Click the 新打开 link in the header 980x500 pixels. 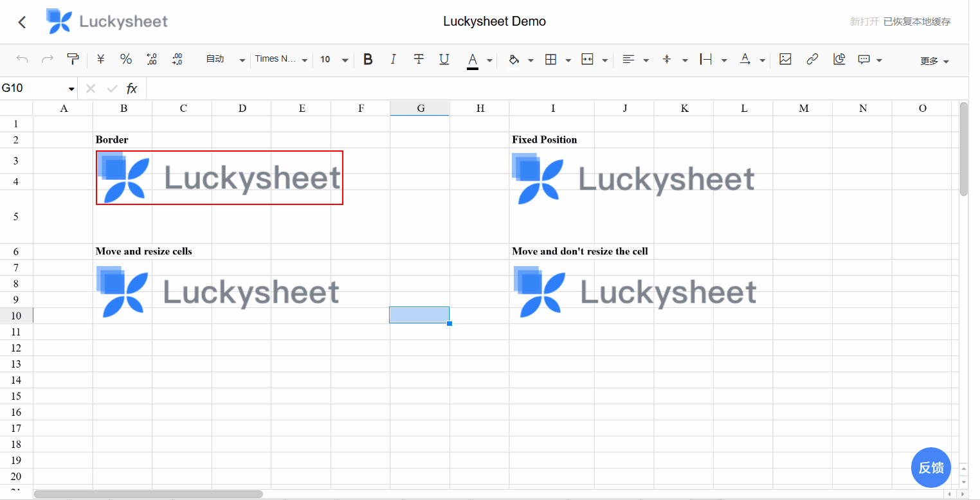tap(864, 22)
